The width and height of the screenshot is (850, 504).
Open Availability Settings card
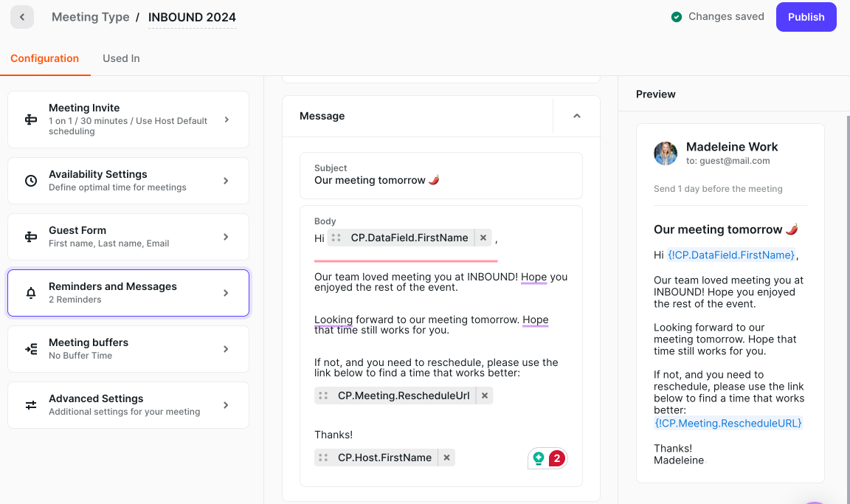(128, 181)
